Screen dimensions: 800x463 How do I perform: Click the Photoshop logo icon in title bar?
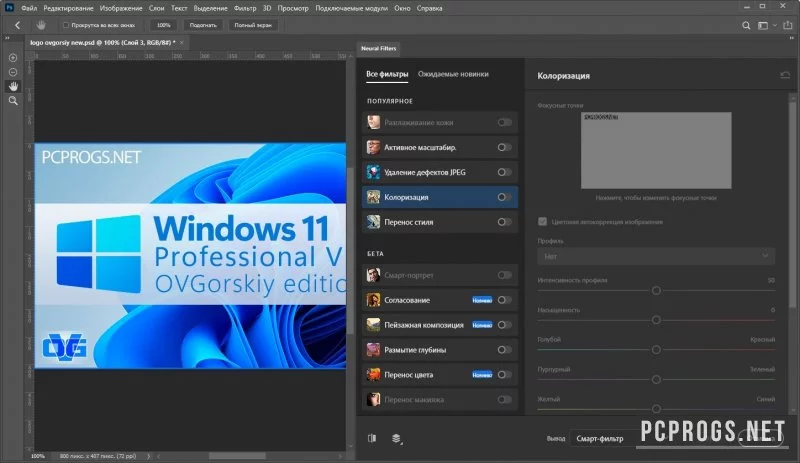click(x=9, y=8)
